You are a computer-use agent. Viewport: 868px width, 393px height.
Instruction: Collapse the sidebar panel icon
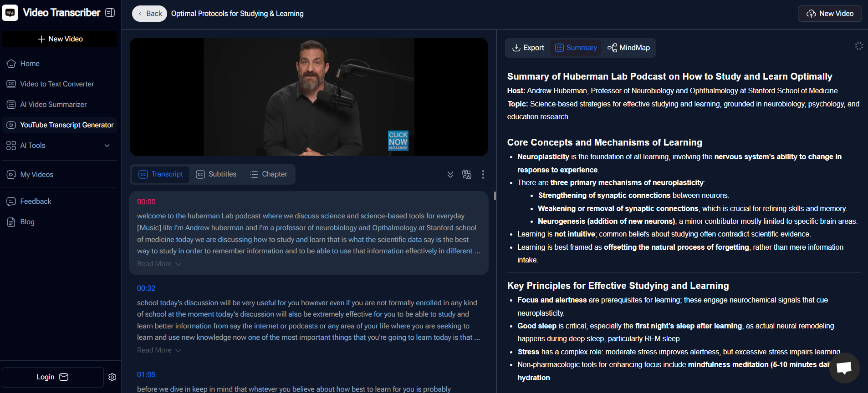[x=110, y=13]
